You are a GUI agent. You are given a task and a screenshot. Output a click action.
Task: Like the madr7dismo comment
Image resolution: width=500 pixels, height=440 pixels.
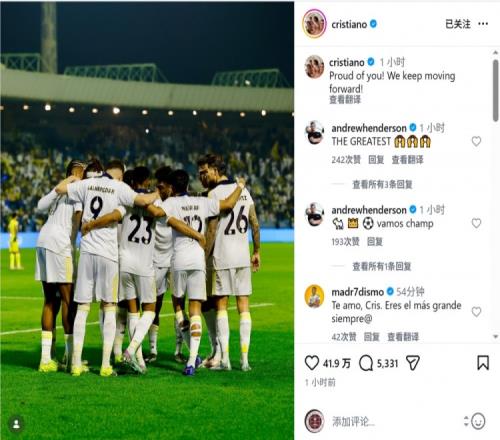point(476,312)
